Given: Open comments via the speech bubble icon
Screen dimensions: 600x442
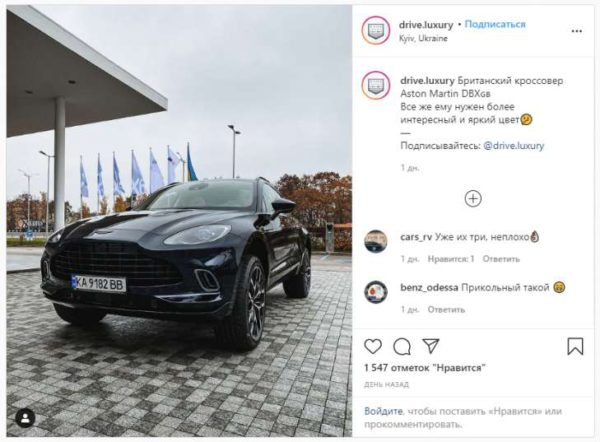Looking at the screenshot, I should [x=402, y=347].
